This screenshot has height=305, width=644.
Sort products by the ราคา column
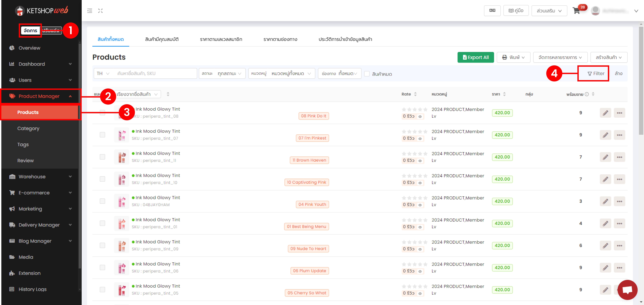click(504, 94)
